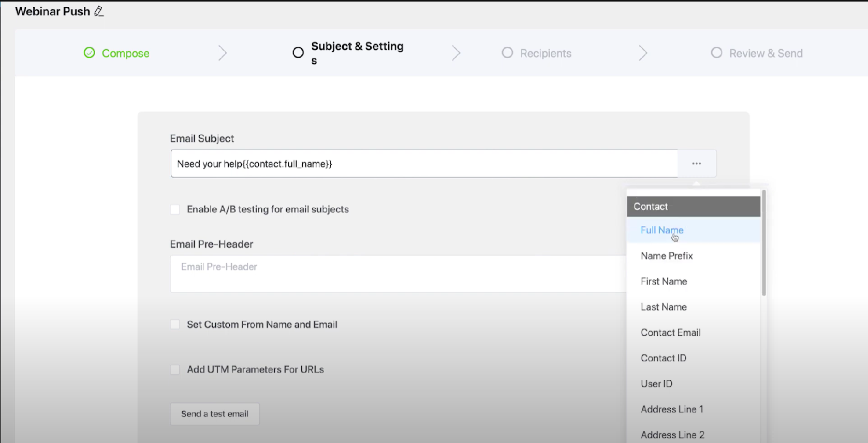Image resolution: width=868 pixels, height=443 pixels.
Task: Click the Review & Send step circle icon
Action: 716,53
